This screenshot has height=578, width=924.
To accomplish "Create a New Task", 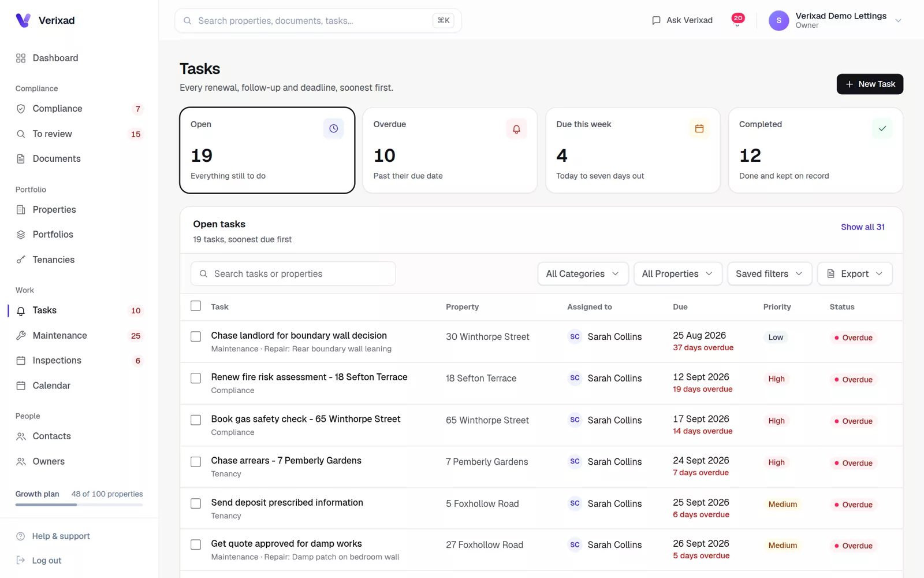I will pos(870,84).
